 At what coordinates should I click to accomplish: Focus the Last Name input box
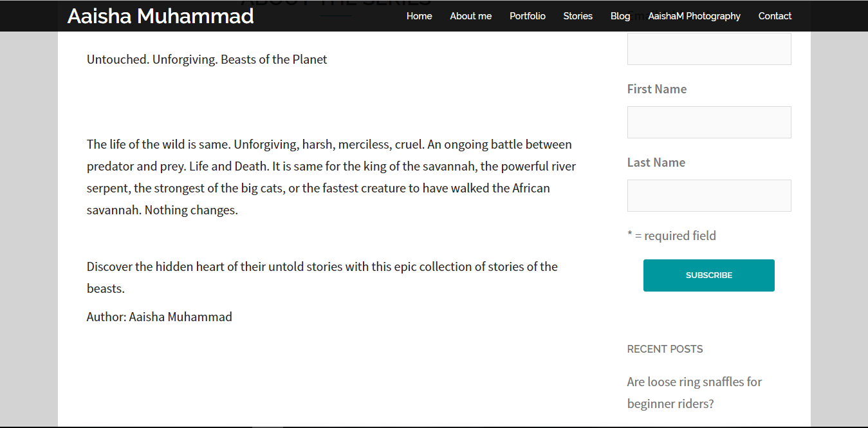point(708,196)
